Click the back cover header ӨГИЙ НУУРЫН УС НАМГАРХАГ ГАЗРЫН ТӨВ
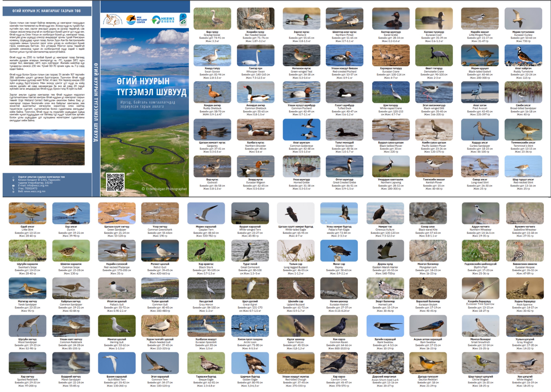 click(x=46, y=11)
